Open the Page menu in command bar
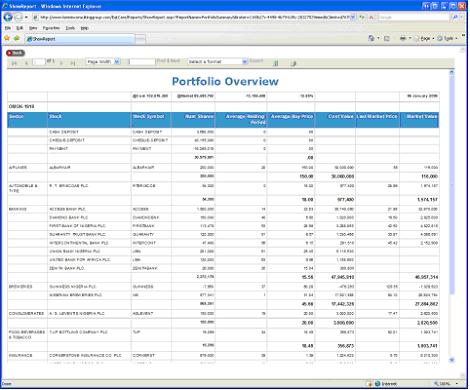Screen dimensions: 470x390 (424, 39)
